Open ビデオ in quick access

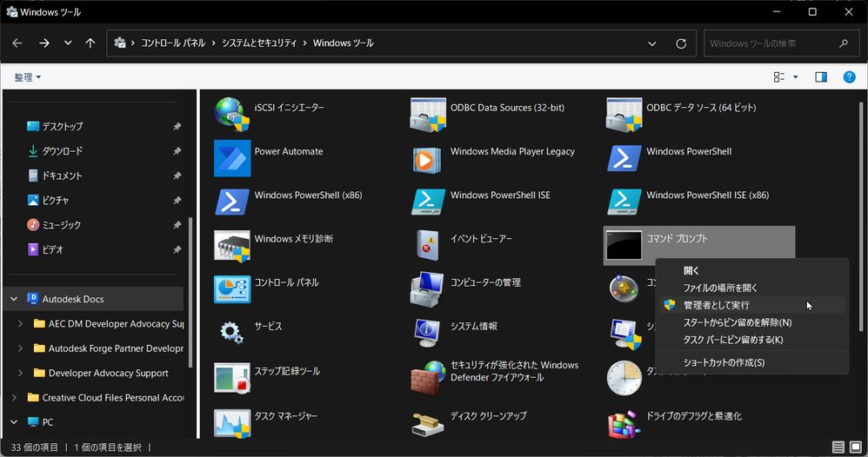tap(52, 249)
